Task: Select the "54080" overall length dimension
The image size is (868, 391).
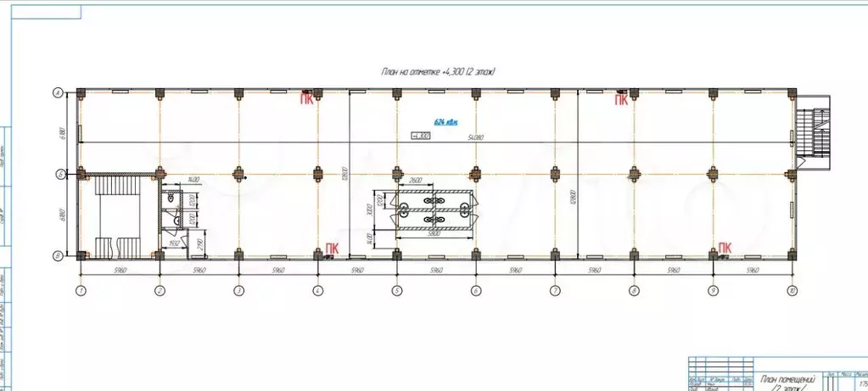Action: (x=475, y=137)
